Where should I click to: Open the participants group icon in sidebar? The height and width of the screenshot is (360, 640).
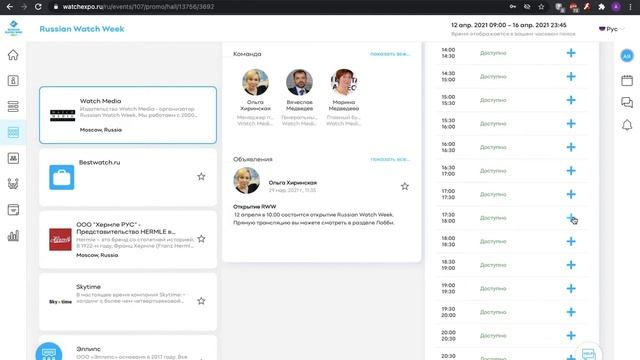13,158
